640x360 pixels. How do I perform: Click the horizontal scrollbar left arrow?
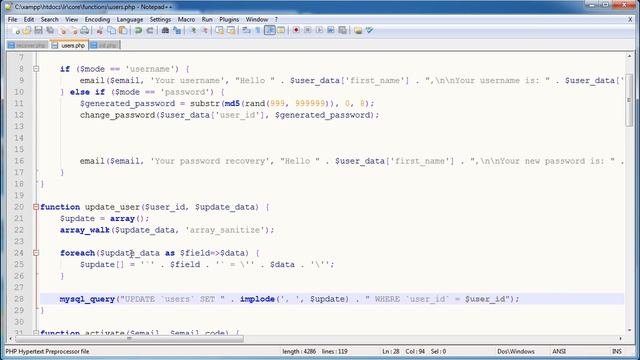click(x=11, y=339)
